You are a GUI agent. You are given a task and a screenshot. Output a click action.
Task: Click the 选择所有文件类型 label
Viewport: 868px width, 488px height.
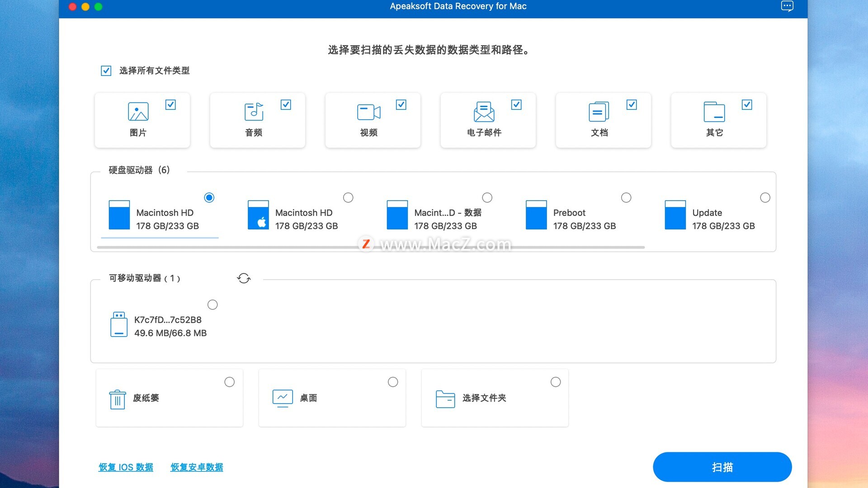coord(154,70)
